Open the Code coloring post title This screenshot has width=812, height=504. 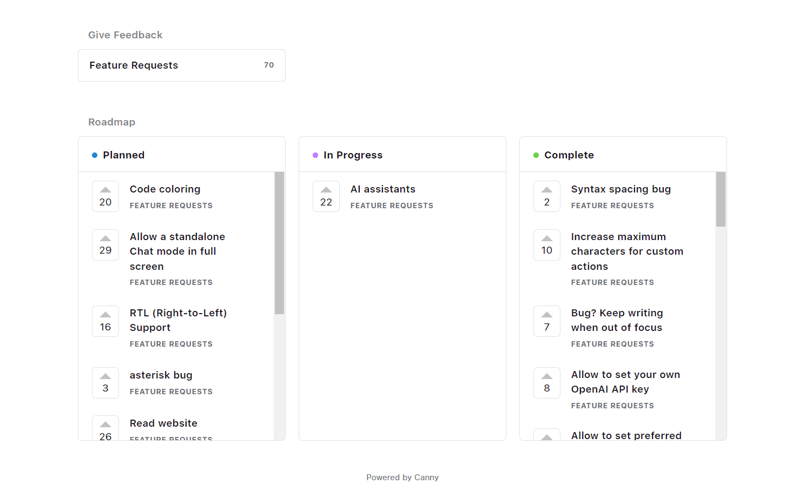[165, 189]
